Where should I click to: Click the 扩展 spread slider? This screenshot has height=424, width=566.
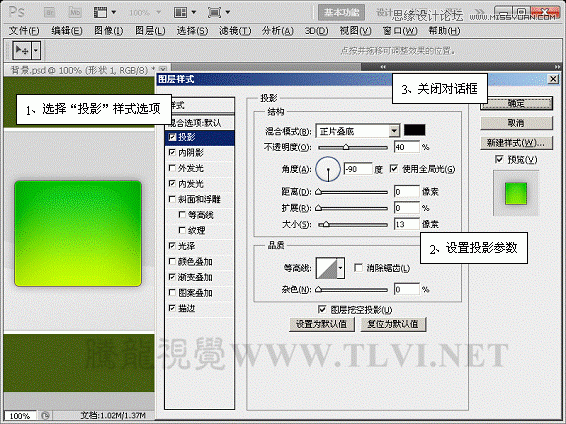click(353, 208)
